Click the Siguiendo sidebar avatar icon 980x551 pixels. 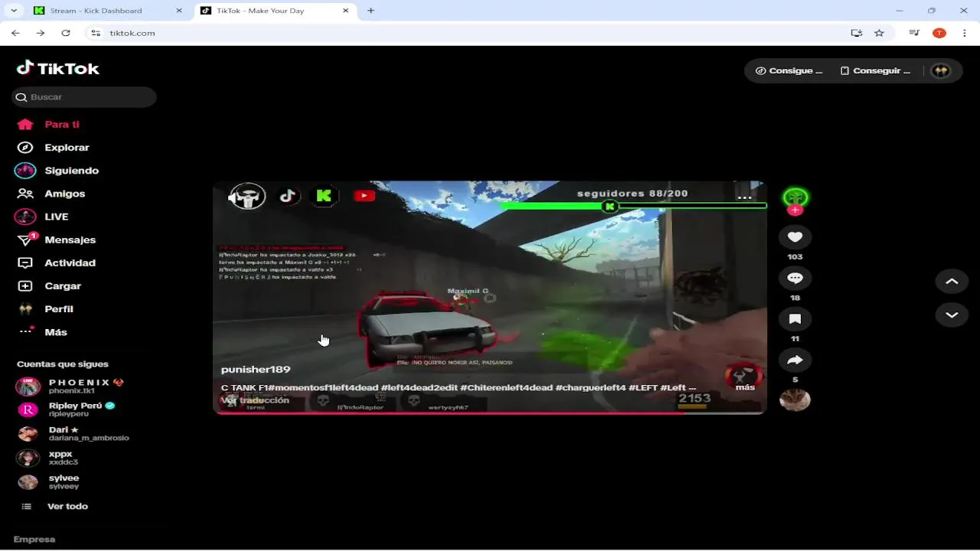click(x=25, y=170)
